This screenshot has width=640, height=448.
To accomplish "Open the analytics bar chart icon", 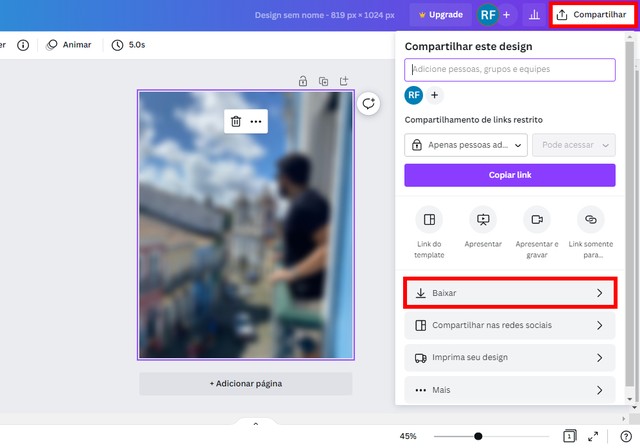I will (x=534, y=15).
